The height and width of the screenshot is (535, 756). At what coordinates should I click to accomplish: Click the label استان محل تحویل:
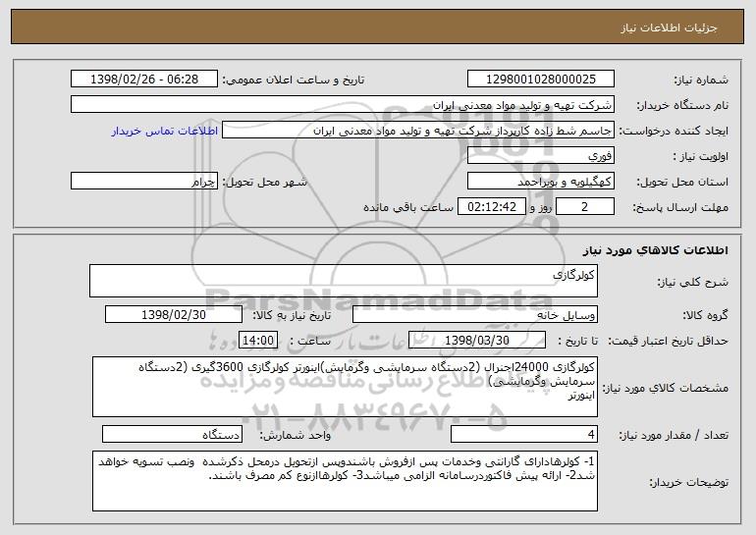pyautogui.click(x=682, y=182)
